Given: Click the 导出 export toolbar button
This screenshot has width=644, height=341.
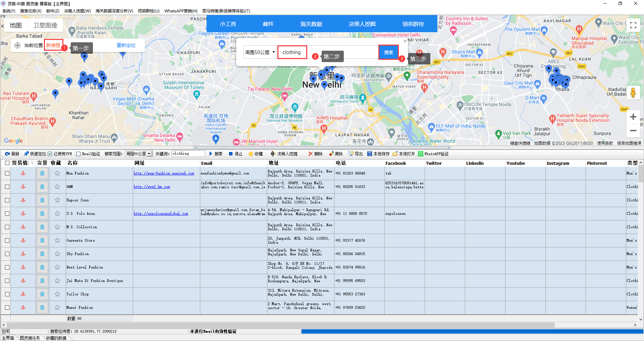Looking at the screenshot, I should 356,154.
